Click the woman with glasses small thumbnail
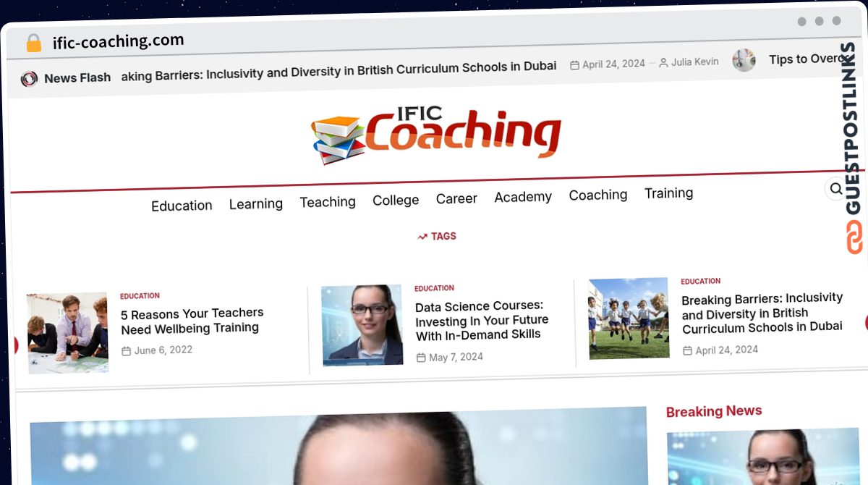 (x=362, y=326)
